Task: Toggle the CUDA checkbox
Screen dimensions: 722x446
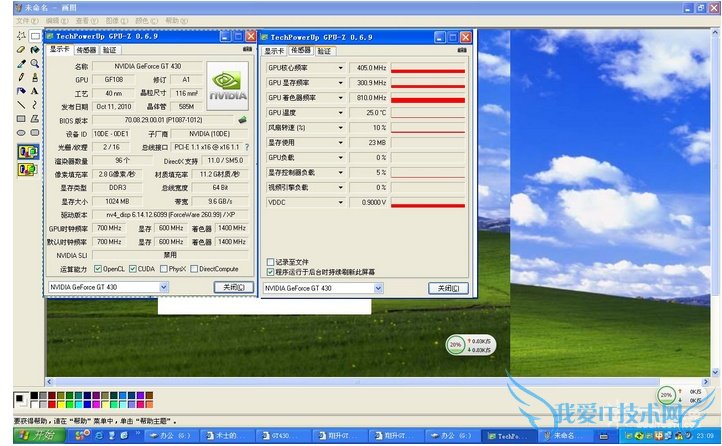Action: [133, 269]
